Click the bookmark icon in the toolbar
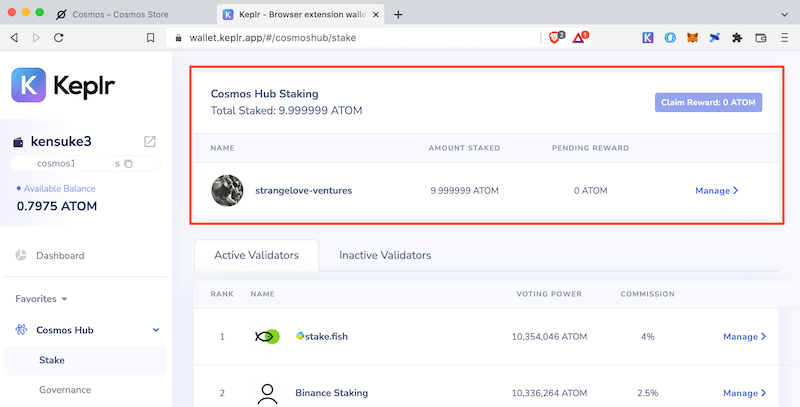The width and height of the screenshot is (800, 407). 150,38
